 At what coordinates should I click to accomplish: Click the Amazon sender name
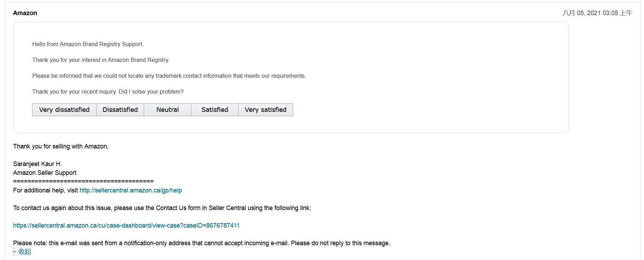25,13
